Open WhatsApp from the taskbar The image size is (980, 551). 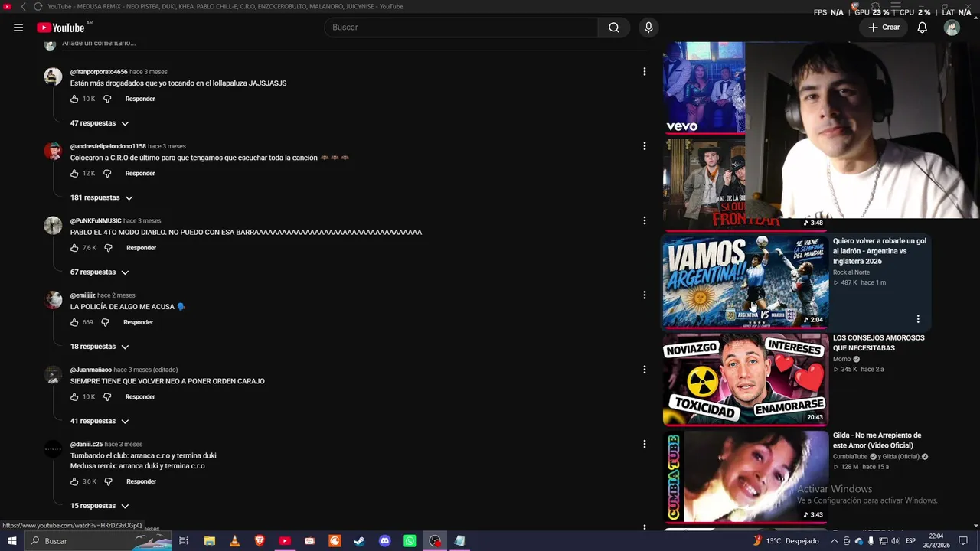(x=410, y=541)
